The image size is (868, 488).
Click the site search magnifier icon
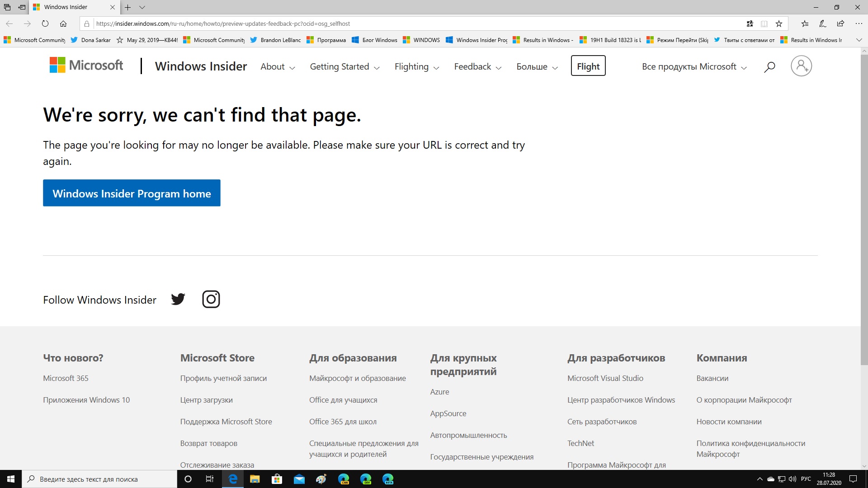tap(769, 66)
